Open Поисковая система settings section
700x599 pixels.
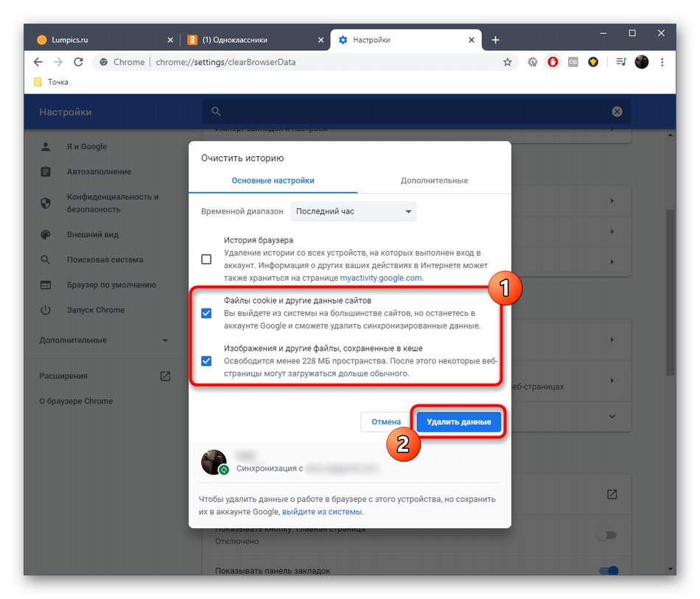(105, 259)
